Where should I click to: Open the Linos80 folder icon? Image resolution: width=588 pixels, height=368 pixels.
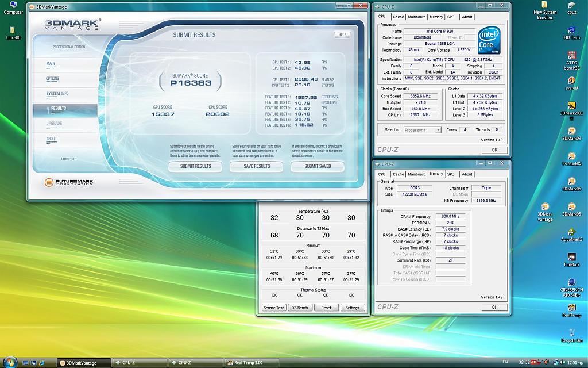point(13,33)
